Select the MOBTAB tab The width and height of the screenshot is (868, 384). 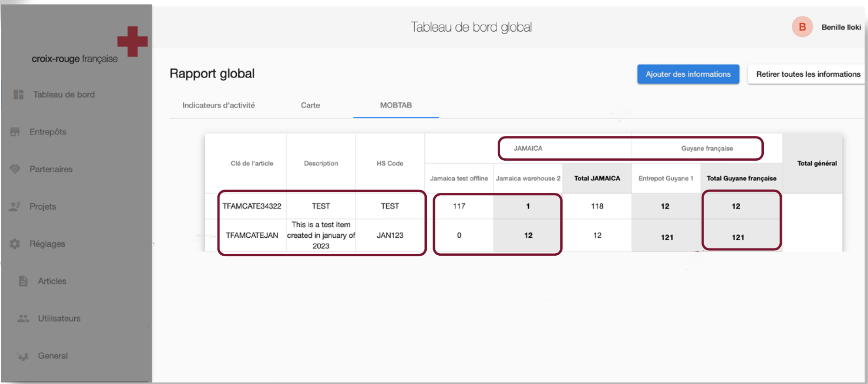pos(395,105)
